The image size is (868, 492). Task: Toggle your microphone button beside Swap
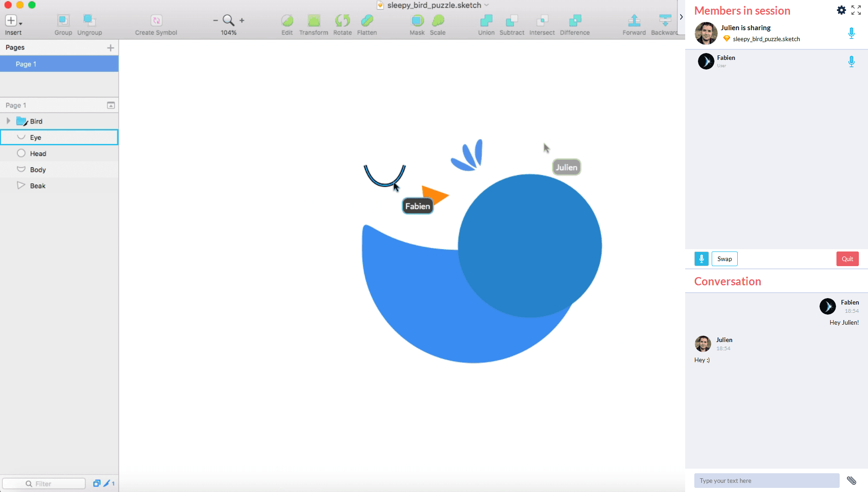point(701,259)
